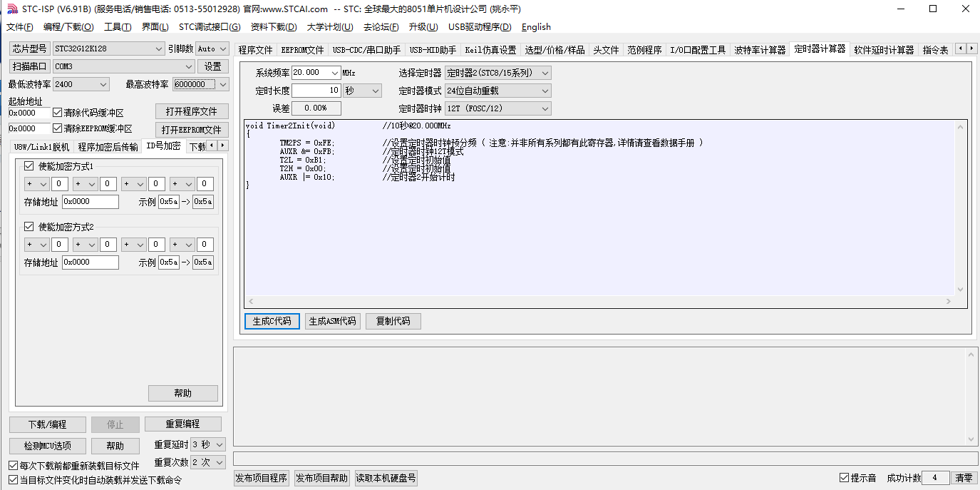Select U8W/Link1脱机 tab
The image size is (980, 490).
42,146
